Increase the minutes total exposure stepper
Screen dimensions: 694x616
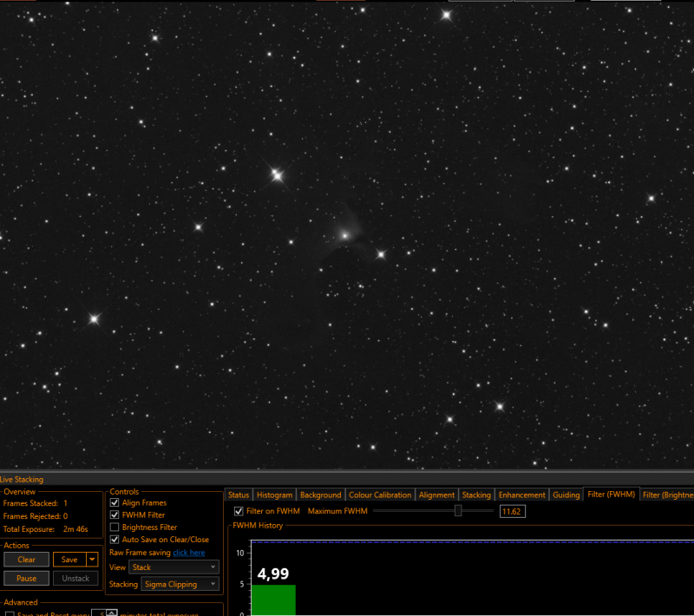click(x=112, y=612)
